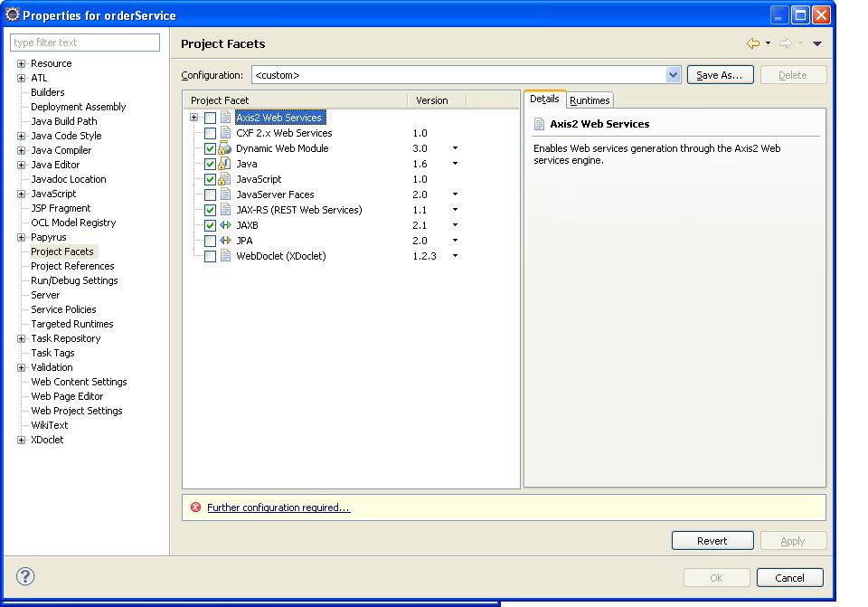
Task: Click the WebDoclet facet icon
Action: [225, 256]
